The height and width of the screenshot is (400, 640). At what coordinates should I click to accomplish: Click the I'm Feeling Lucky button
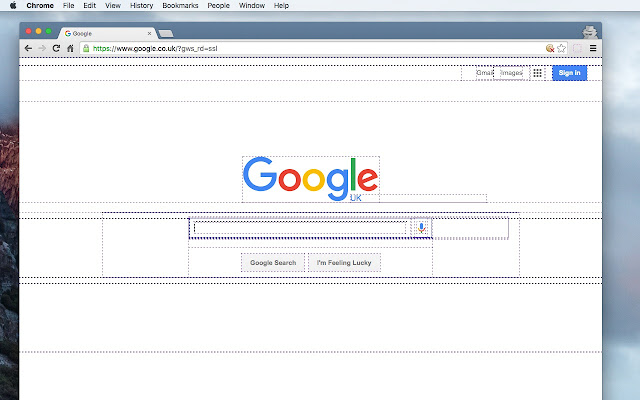(344, 262)
